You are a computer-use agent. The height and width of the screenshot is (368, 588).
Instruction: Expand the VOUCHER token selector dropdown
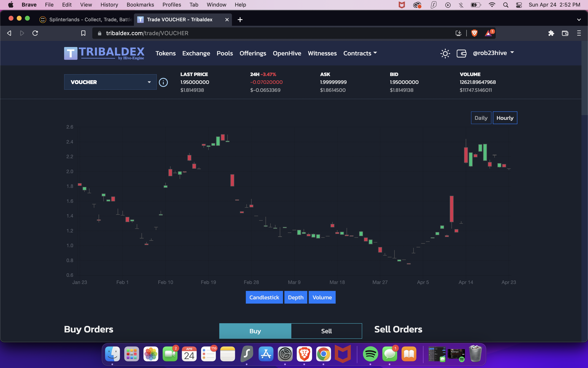(110, 82)
